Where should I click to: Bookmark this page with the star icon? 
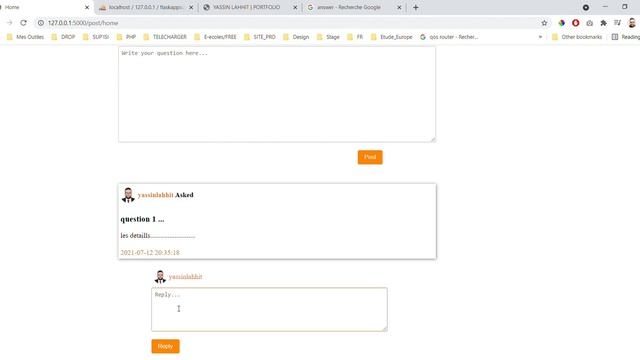click(544, 23)
